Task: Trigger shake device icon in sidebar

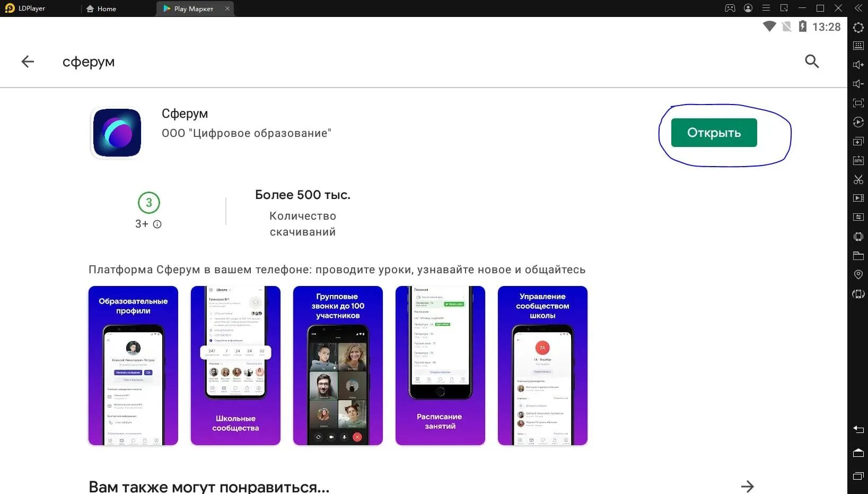Action: click(858, 236)
